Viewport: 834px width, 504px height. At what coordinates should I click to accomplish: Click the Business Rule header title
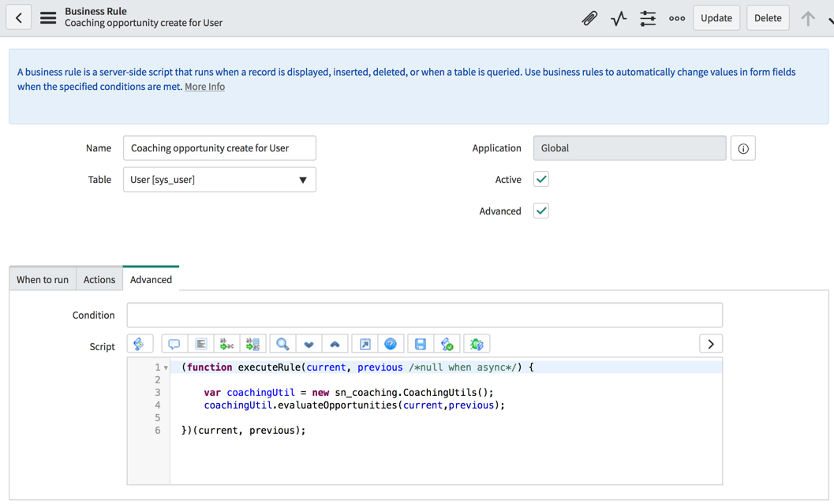pos(95,11)
